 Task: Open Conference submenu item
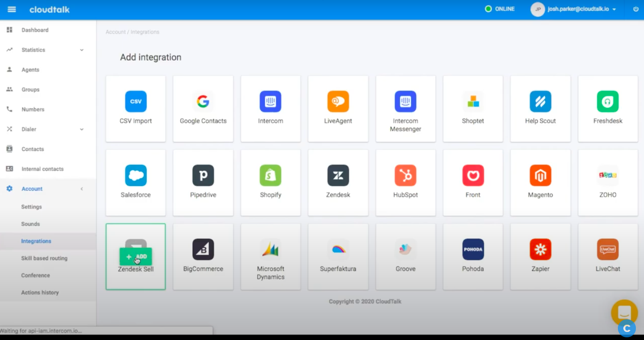tap(36, 275)
